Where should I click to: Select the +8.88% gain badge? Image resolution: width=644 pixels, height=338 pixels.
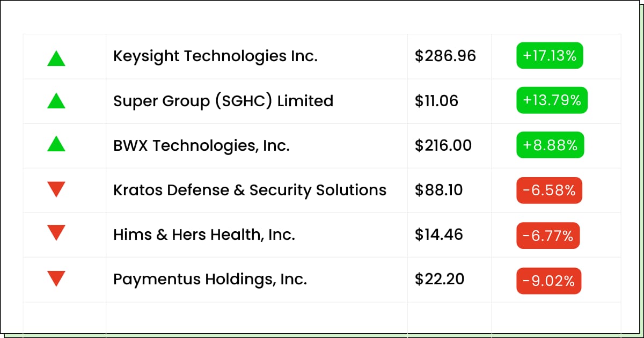click(550, 145)
